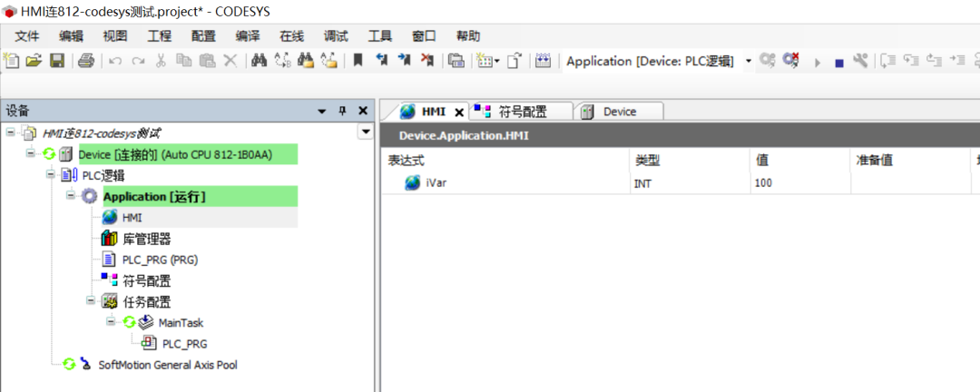Log in to the device via the gear icon
Screen dimensions: 980x392
[768, 61]
